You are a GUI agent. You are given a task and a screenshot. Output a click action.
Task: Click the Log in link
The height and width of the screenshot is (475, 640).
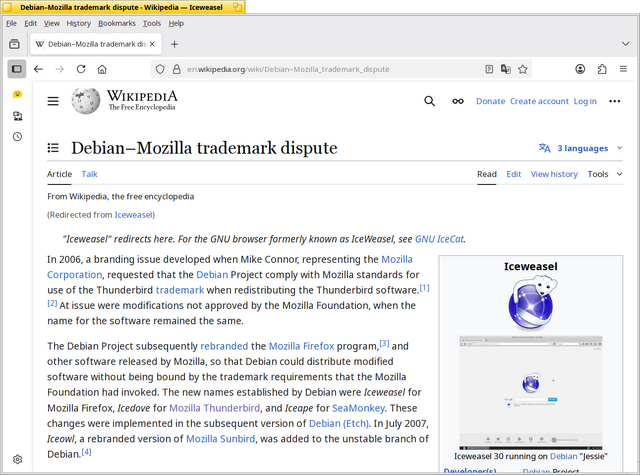coord(585,101)
